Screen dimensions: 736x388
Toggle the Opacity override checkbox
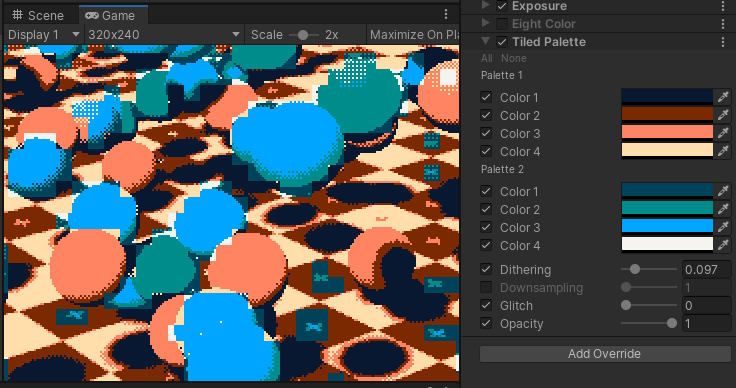486,323
